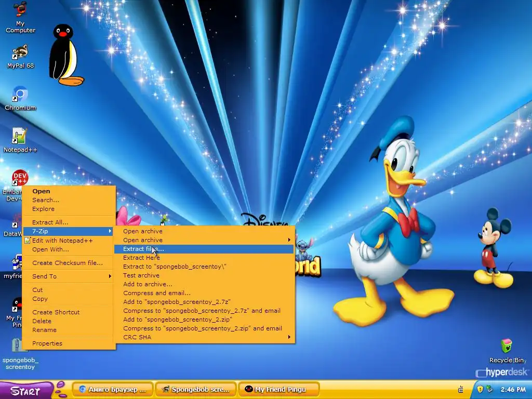Choose Explore in the context menu
The image size is (532, 399).
(x=69, y=209)
